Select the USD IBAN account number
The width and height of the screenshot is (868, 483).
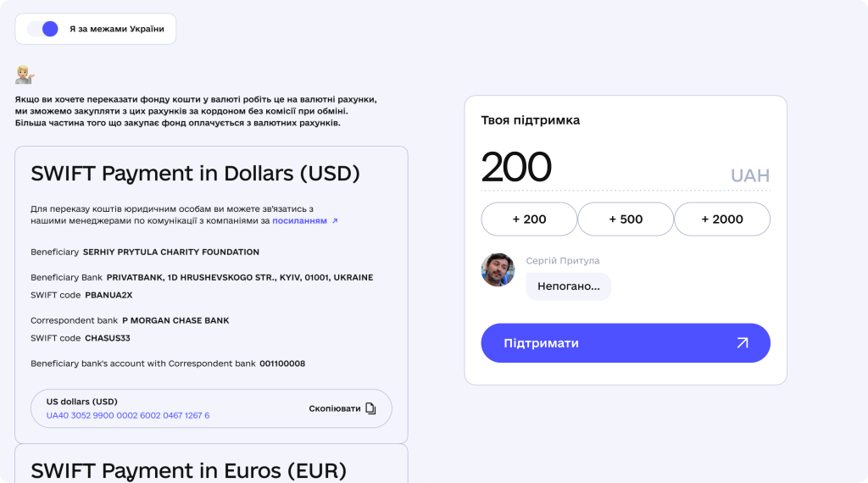tap(128, 415)
